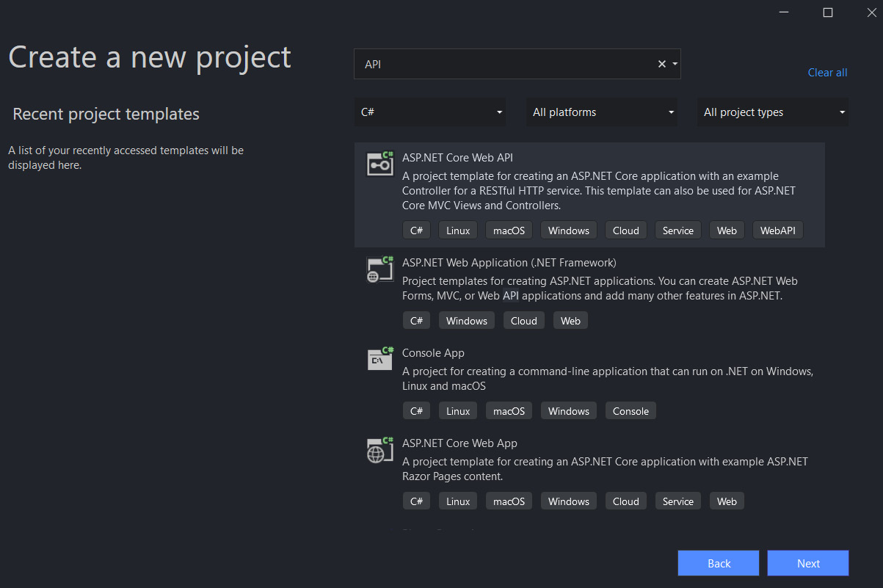This screenshot has width=883, height=588.
Task: Select the ASP.NET Core Web API template icon
Action: [380, 164]
